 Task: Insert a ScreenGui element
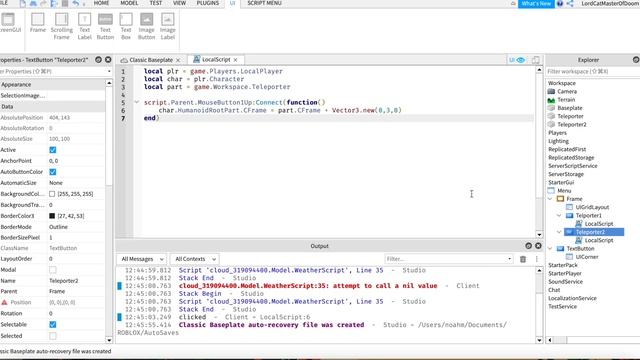pyautogui.click(x=9, y=23)
